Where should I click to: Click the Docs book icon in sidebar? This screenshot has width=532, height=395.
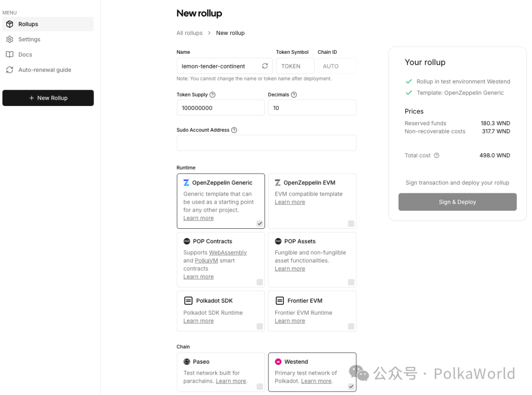(9, 55)
